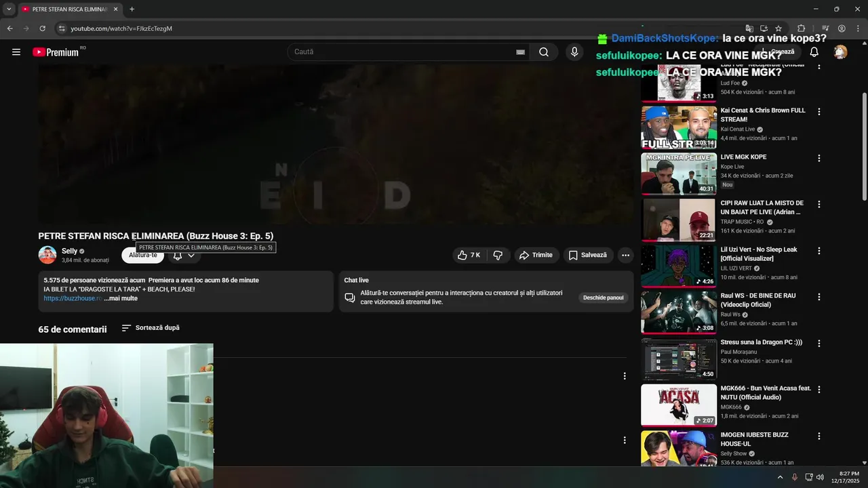868x488 pixels.
Task: Open IMOGEN IUBESTE BUZZ HOUSE-UL title
Action: tap(755, 439)
